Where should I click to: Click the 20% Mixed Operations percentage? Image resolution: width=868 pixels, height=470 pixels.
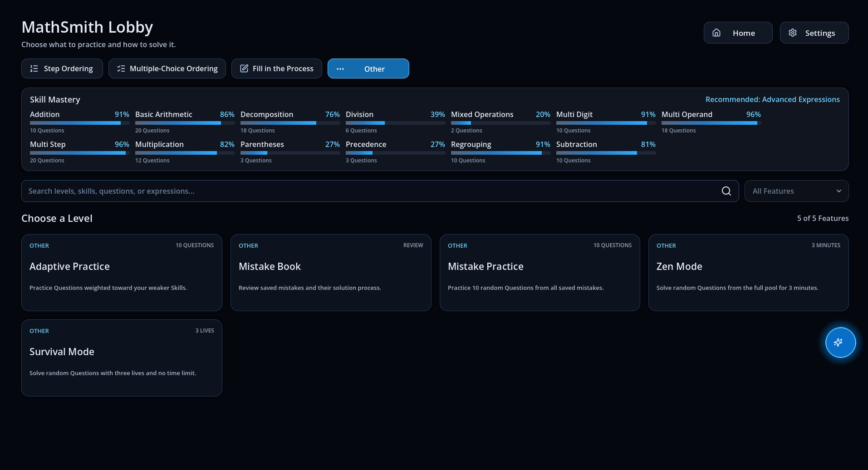pyautogui.click(x=543, y=114)
